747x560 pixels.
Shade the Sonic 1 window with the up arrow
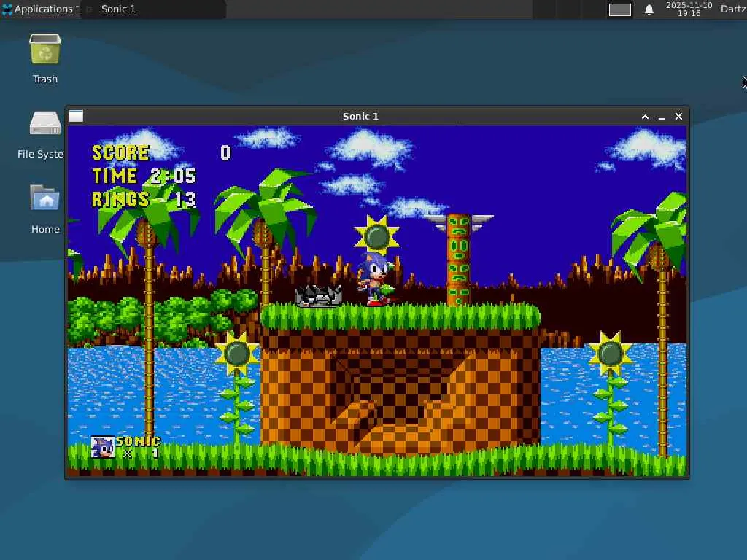point(645,117)
